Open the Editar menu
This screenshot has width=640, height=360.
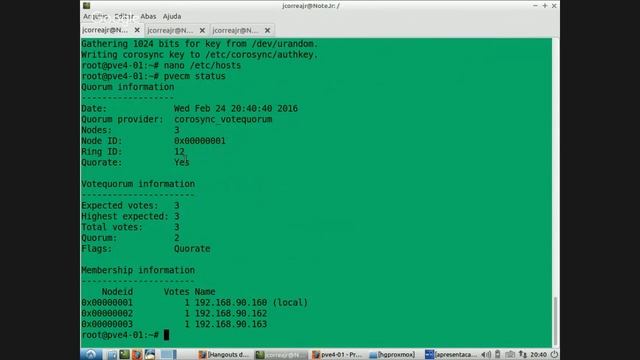124,16
